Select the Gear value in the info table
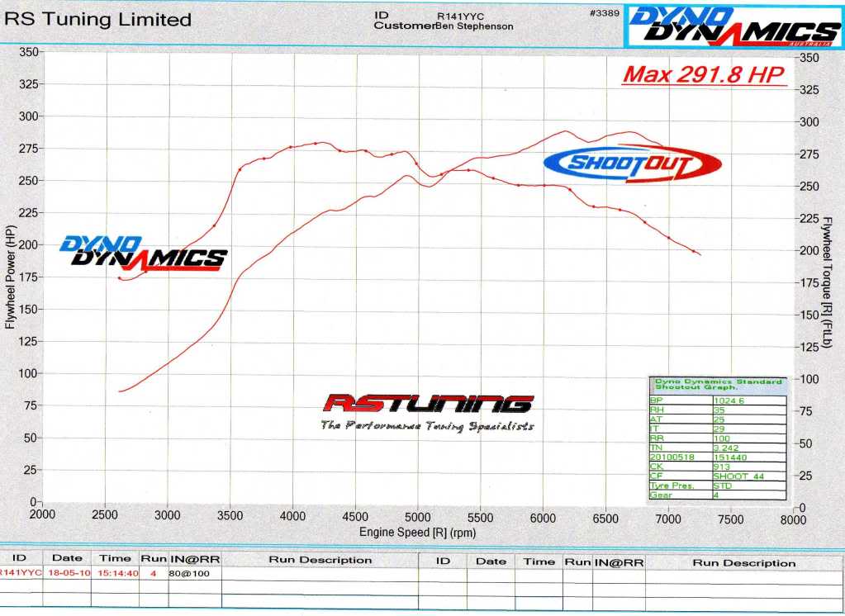Screen dimensions: 845x616 click(717, 495)
